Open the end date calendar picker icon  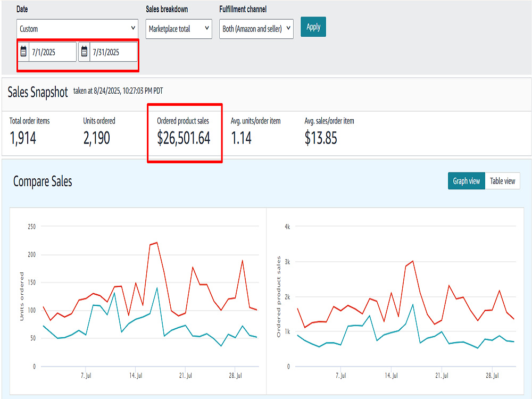tap(84, 52)
